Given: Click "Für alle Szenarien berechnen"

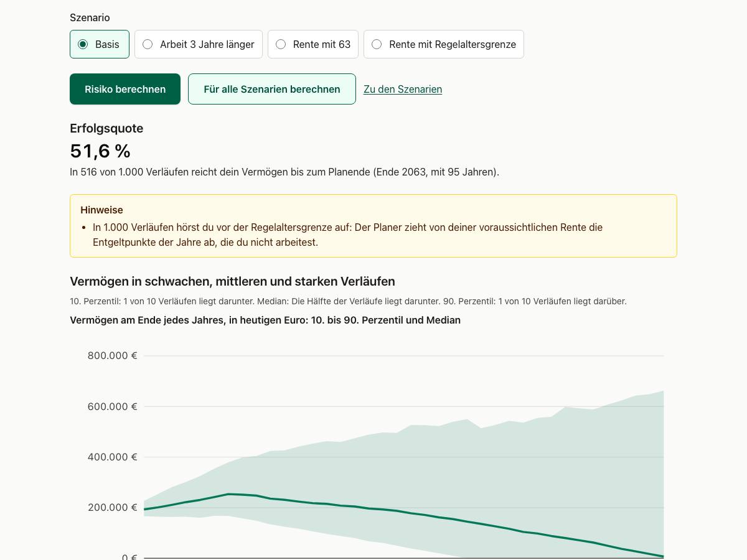Looking at the screenshot, I should coord(272,89).
